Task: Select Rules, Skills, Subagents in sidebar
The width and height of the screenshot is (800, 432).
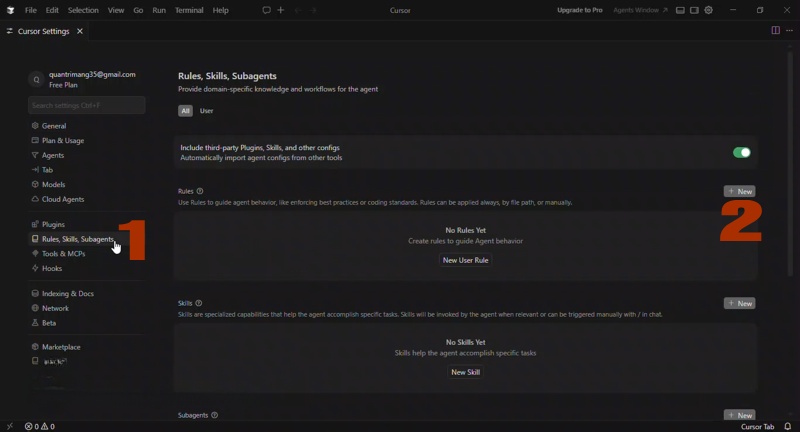Action: click(78, 239)
